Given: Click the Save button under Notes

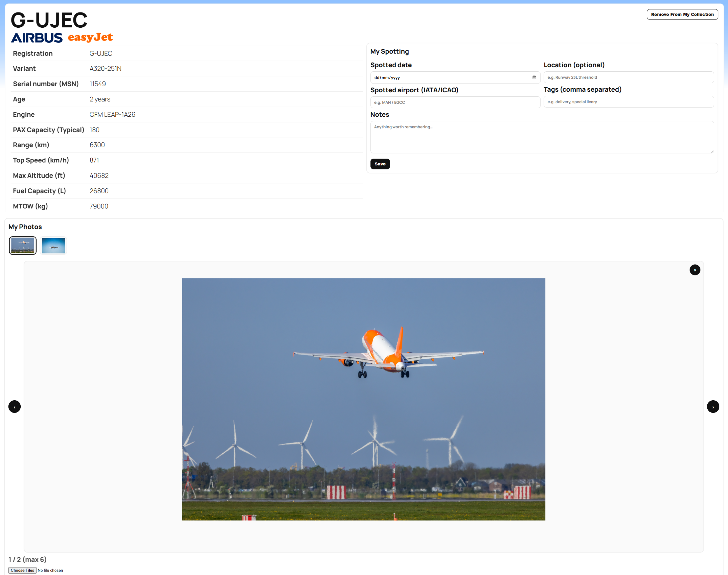Looking at the screenshot, I should tap(380, 164).
